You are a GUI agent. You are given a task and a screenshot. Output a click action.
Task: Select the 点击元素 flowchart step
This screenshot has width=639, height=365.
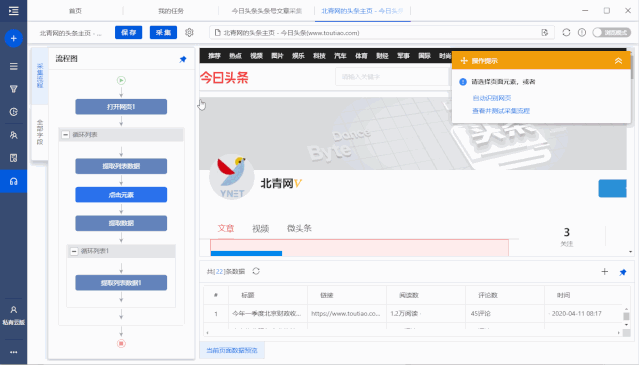coord(121,195)
